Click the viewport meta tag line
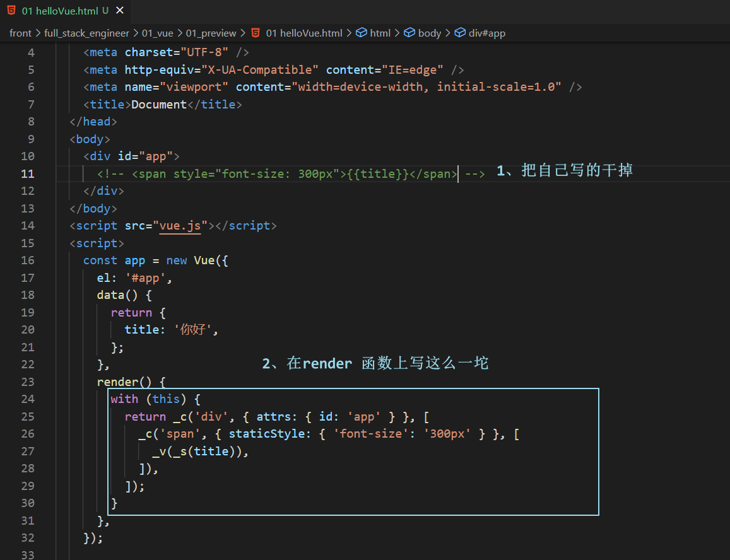Screen dimensions: 730x560 coord(333,87)
